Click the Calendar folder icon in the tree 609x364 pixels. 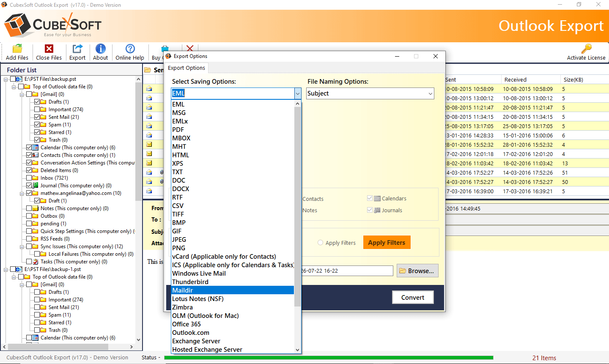pos(36,148)
